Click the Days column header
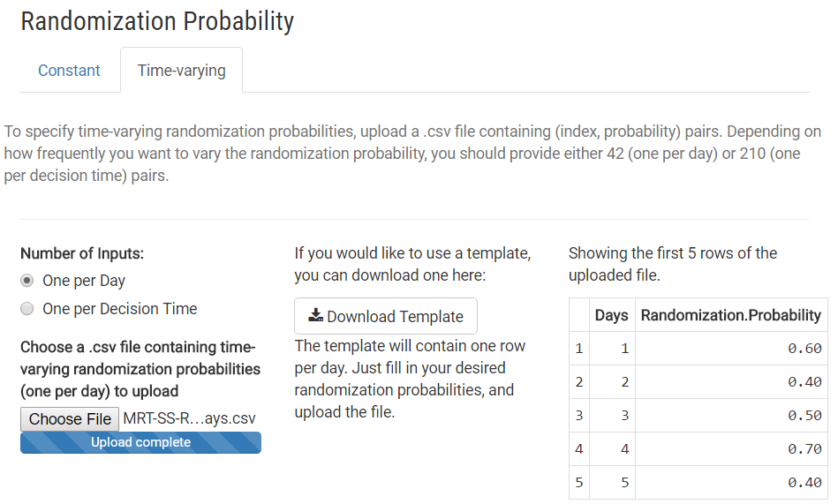Image resolution: width=838 pixels, height=504 pixels. point(611,315)
